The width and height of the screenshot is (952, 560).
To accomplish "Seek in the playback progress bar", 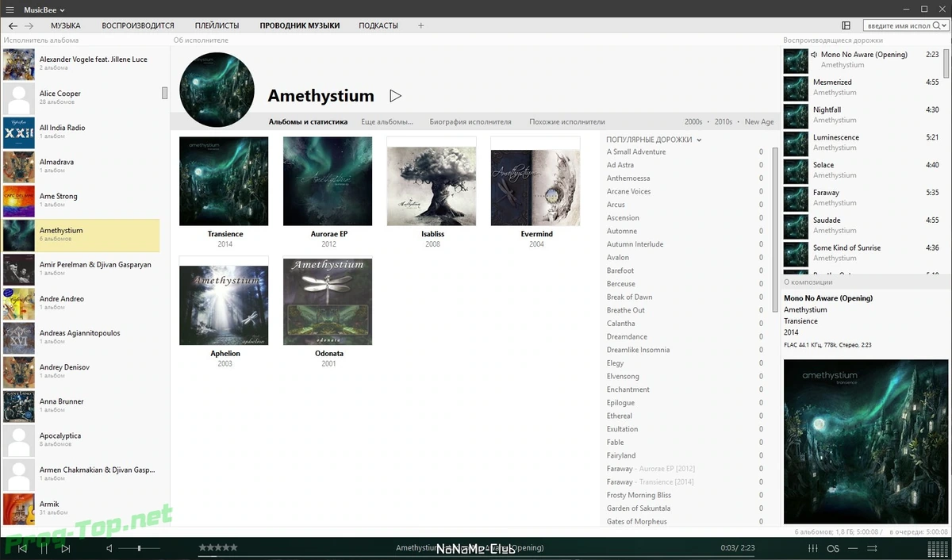I will [x=476, y=556].
